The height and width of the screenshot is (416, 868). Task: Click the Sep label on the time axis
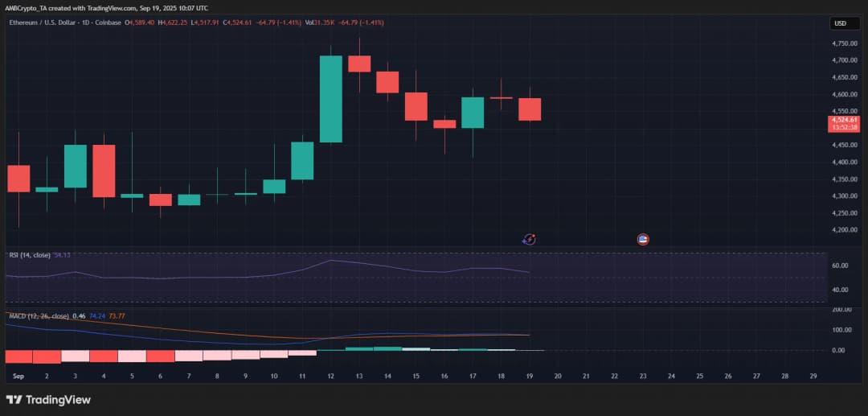pyautogui.click(x=18, y=376)
